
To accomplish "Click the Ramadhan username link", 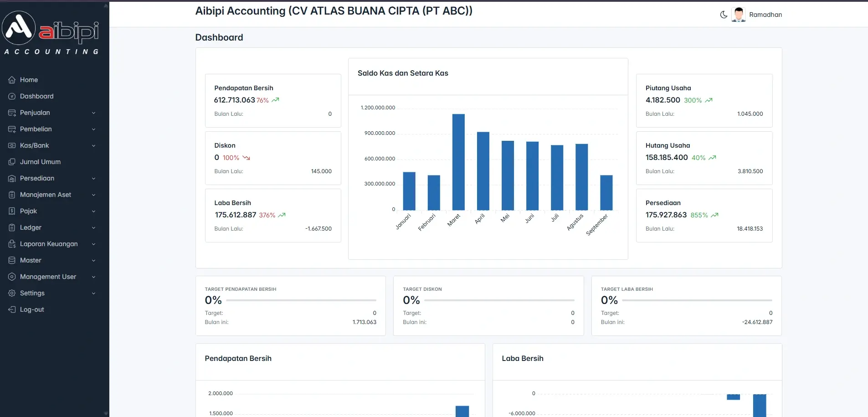I will click(x=765, y=15).
